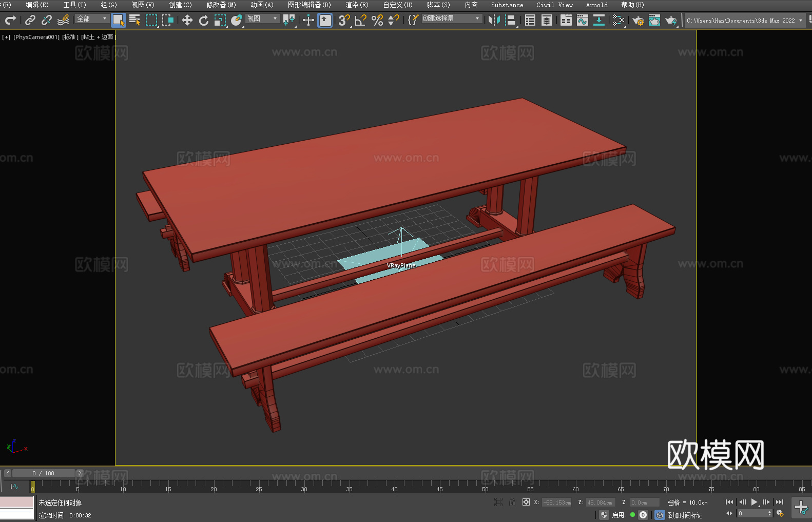This screenshot has width=812, height=522.
Task: Open the Civil View menu
Action: [554, 5]
